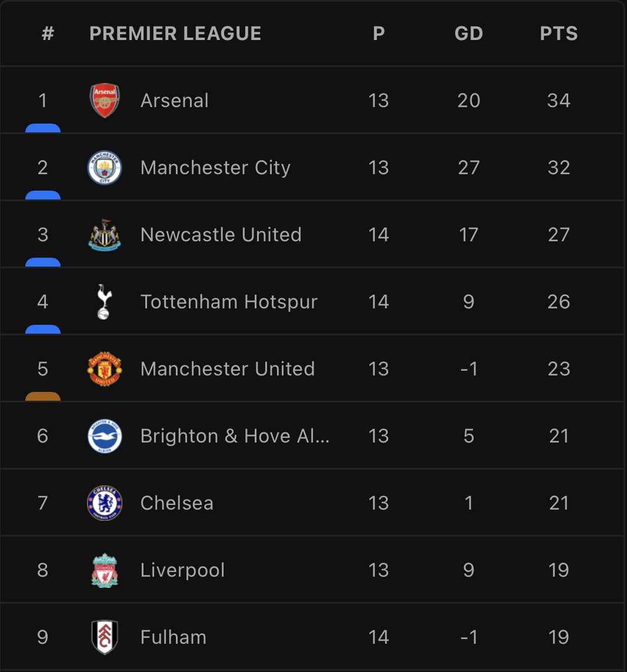Click the Newcastle United crest
Viewport: 627px width, 672px height.
tap(105, 235)
